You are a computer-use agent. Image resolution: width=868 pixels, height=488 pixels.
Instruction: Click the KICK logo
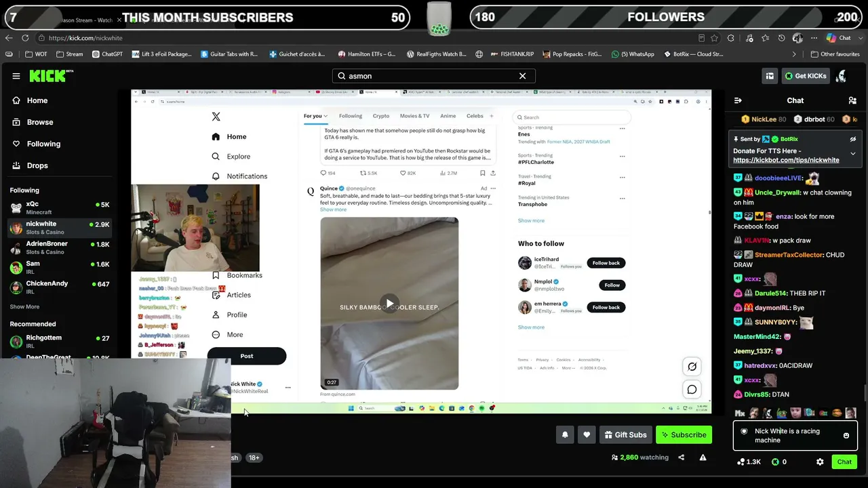(51, 76)
